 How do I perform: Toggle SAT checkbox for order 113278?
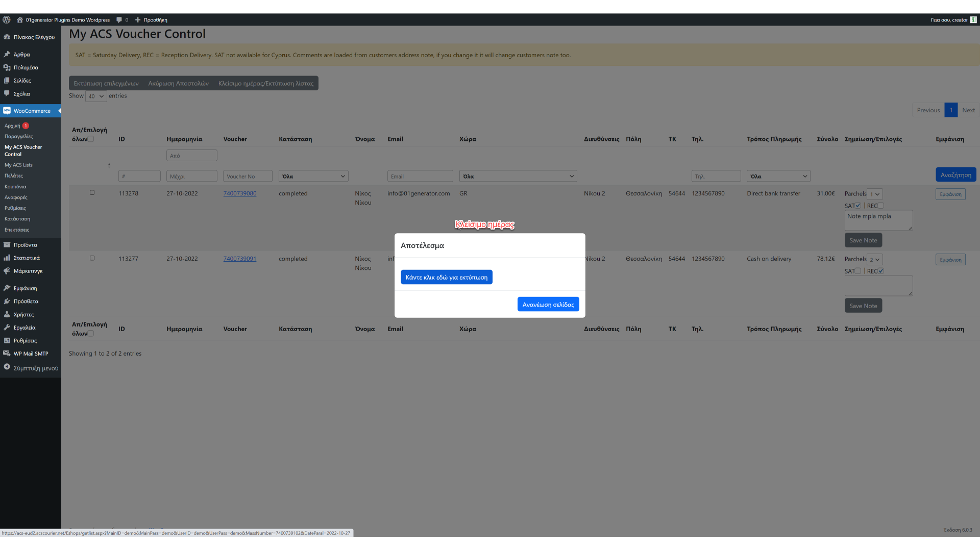pyautogui.click(x=858, y=206)
